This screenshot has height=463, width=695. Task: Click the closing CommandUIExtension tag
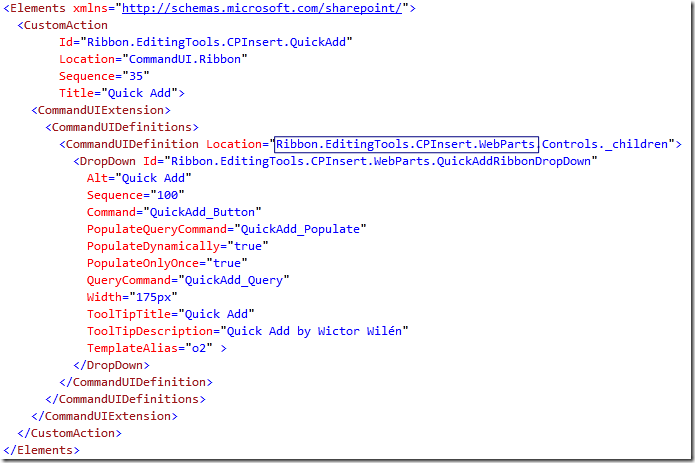tap(105, 416)
